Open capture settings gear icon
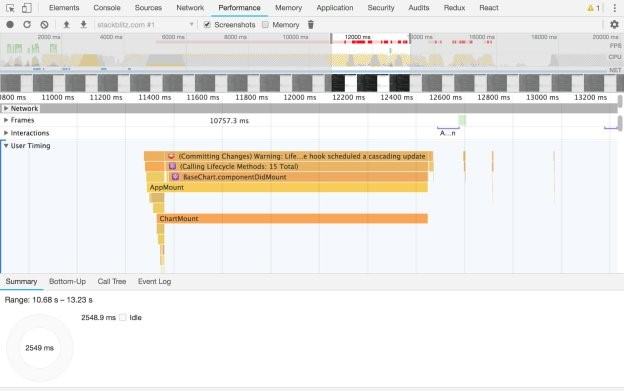624x391 pixels. [x=614, y=25]
